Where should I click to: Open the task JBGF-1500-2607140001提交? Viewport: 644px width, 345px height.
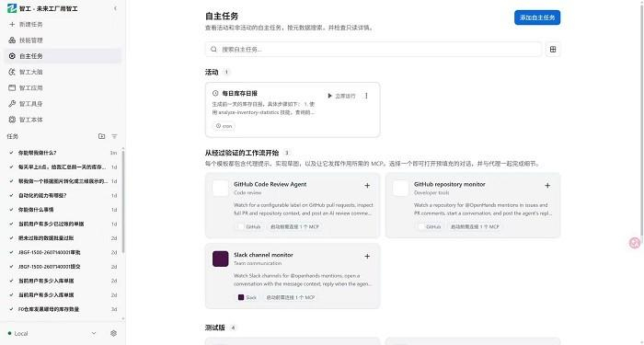(x=63, y=267)
